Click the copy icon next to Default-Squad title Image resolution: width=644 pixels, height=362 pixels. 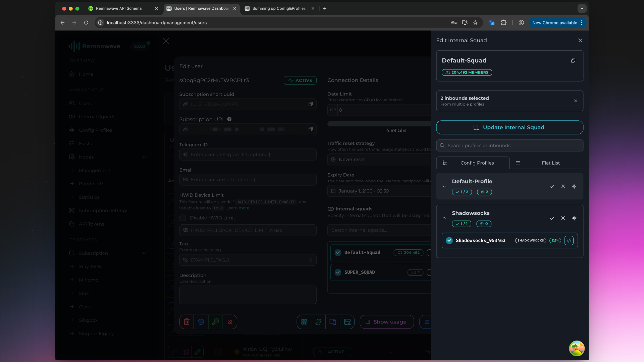[x=573, y=61]
